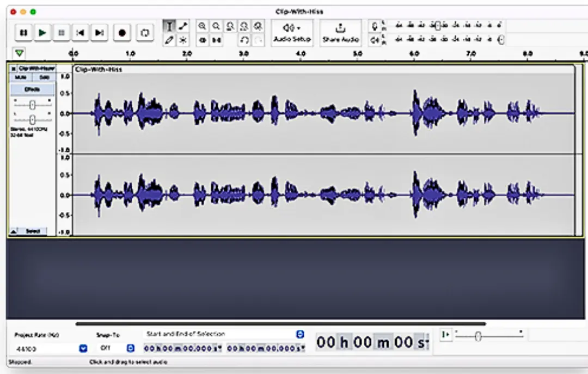Adjust the track pan slider
This screenshot has width=588, height=374.
click(x=32, y=120)
